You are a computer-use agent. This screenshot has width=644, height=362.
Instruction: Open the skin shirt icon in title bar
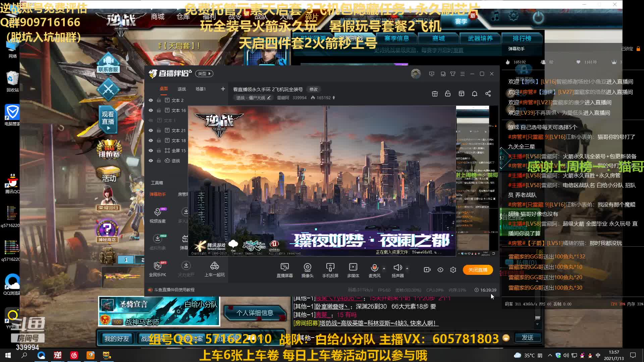[453, 74]
